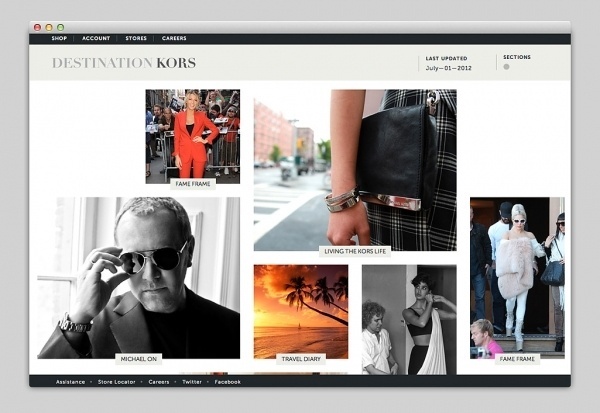Open the fur coat Fame Frame photo

pyautogui.click(x=517, y=278)
